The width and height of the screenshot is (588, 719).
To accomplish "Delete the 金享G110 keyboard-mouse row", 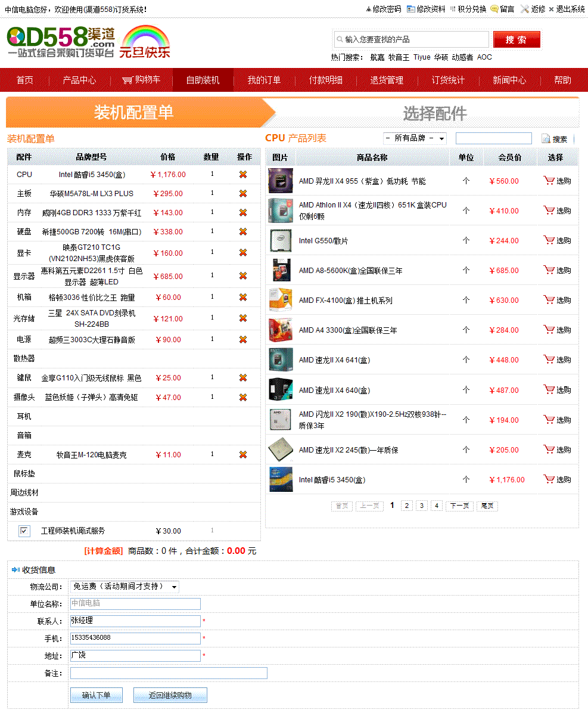I will coord(243,378).
